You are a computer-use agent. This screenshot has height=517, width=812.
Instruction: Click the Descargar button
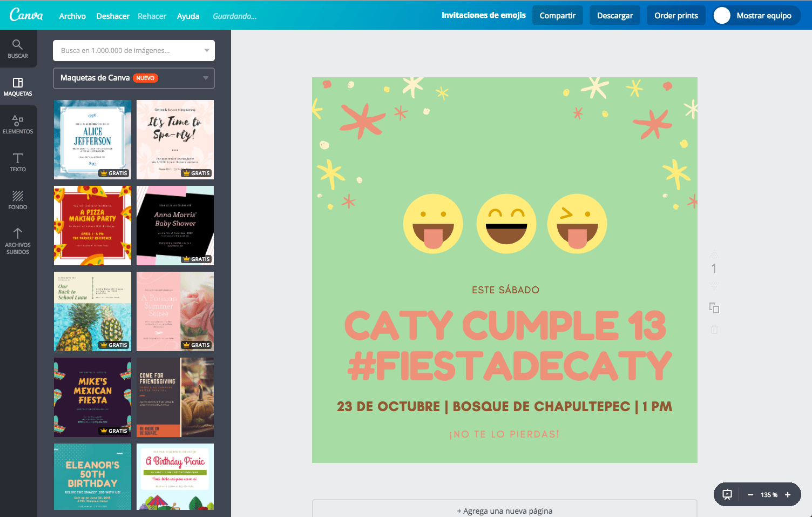click(615, 15)
